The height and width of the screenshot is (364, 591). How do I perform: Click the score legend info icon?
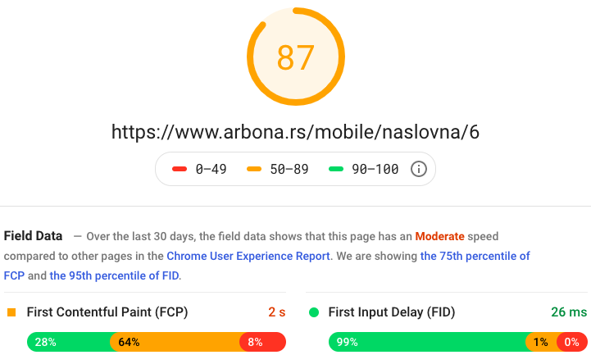click(418, 169)
